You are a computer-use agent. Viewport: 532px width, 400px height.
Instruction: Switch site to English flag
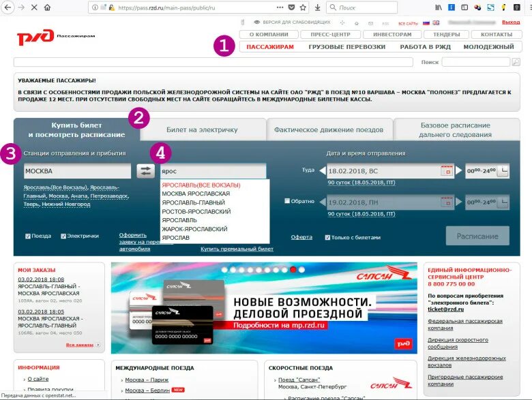click(x=436, y=22)
